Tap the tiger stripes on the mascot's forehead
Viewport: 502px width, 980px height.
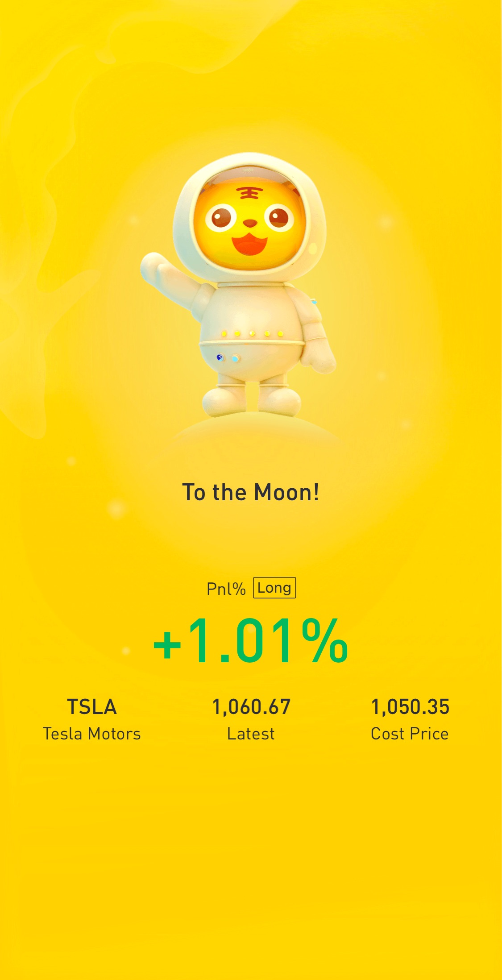249,193
